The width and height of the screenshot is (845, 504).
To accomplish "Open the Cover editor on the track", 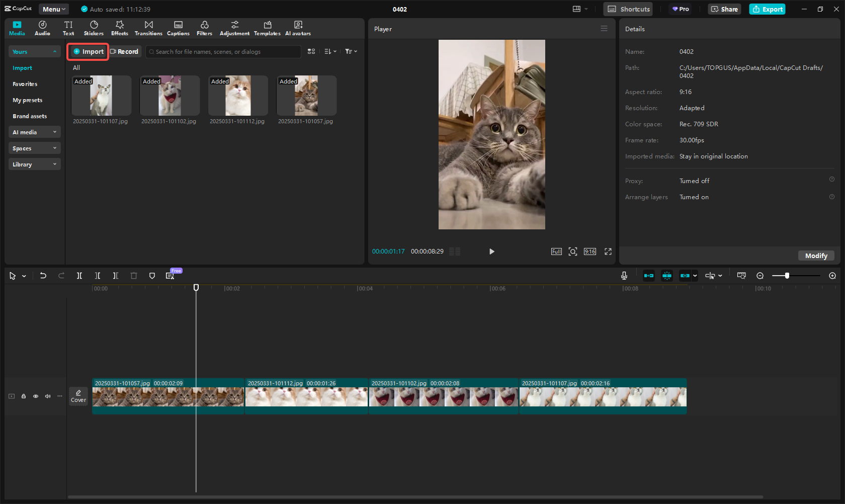I will [78, 396].
